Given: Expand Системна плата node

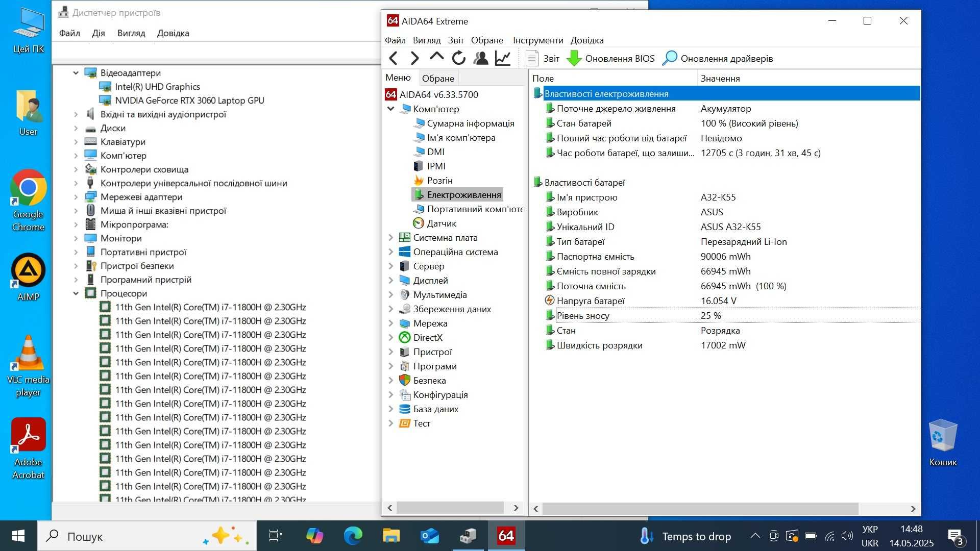Looking at the screenshot, I should pyautogui.click(x=390, y=237).
